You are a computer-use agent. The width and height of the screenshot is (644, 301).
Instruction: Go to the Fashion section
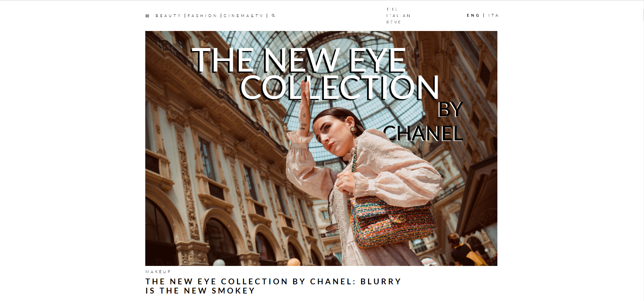[x=202, y=16]
